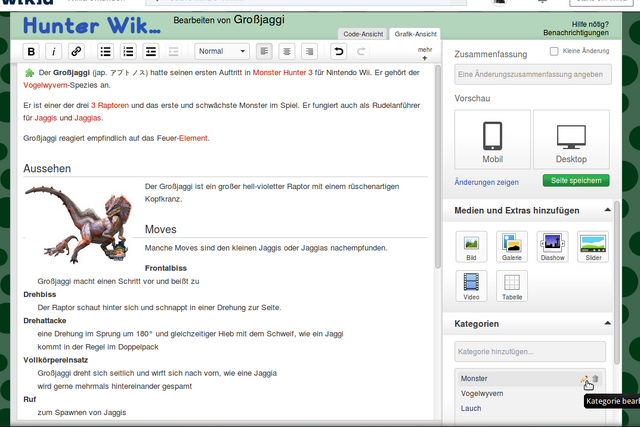Follow the Jaggias link in text
640x427 pixels.
pos(88,118)
